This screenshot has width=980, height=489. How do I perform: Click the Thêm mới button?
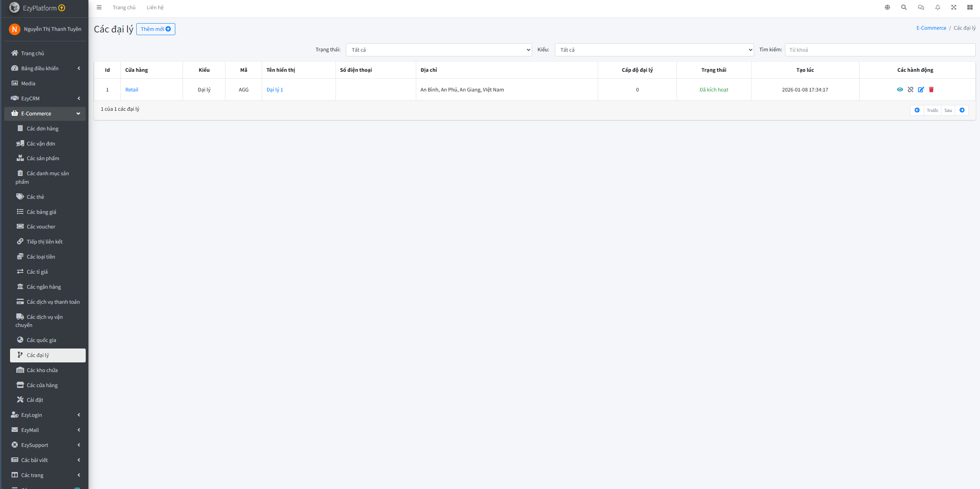point(156,29)
